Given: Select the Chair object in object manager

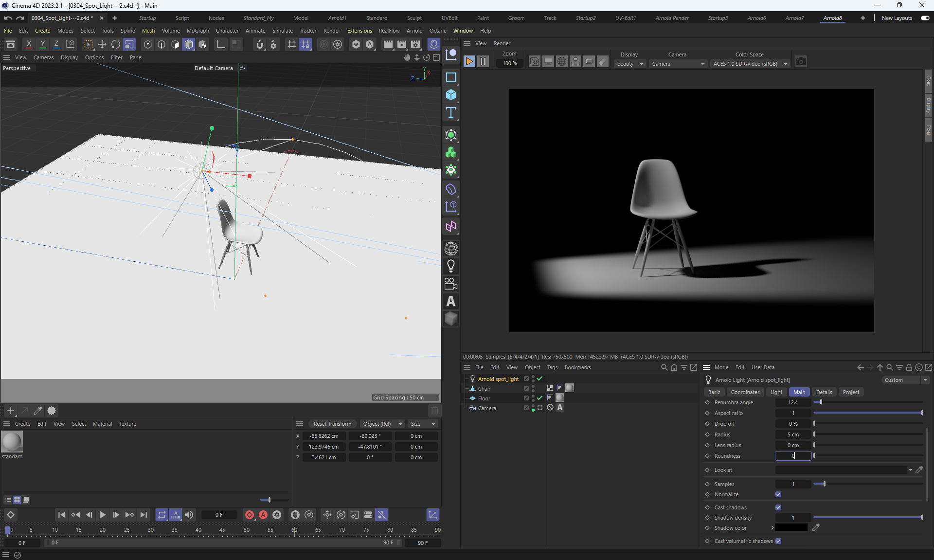Looking at the screenshot, I should pos(484,389).
